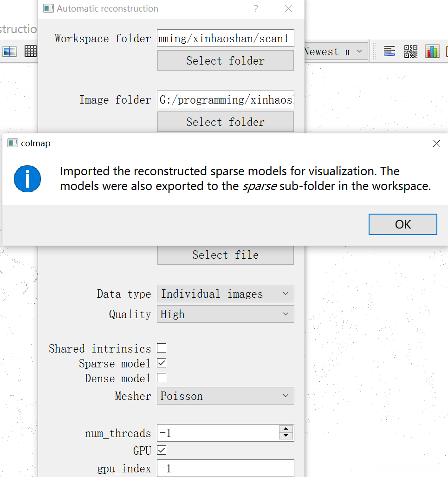This screenshot has height=477, width=448.
Task: Expand the Quality dropdown
Action: coord(225,314)
